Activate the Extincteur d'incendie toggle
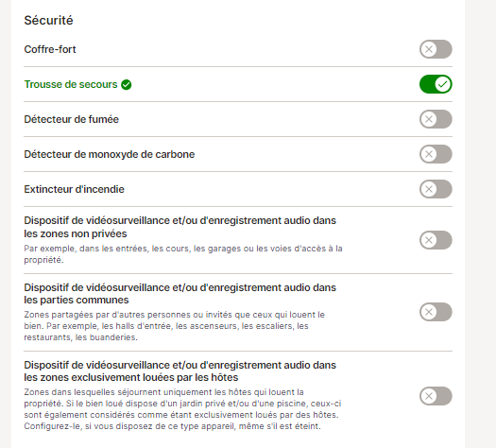496x448 pixels. (436, 189)
